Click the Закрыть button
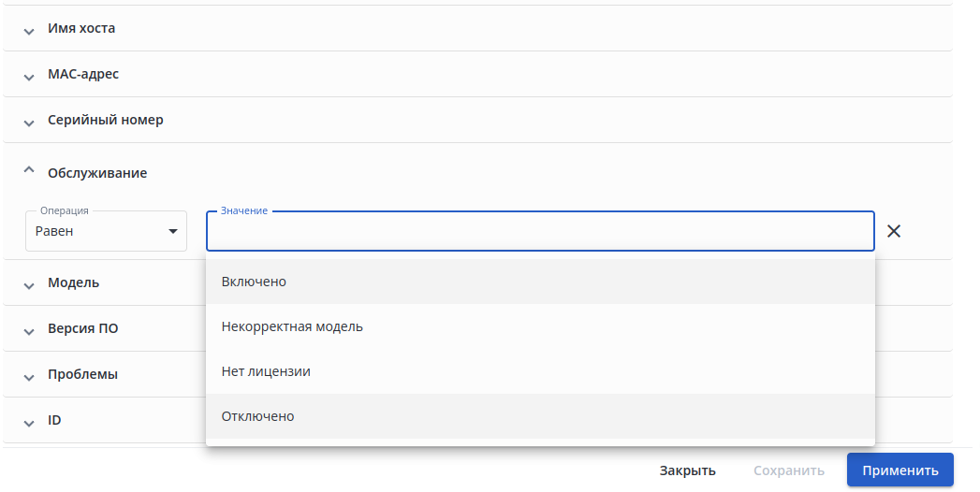The image size is (980, 492). (x=687, y=470)
